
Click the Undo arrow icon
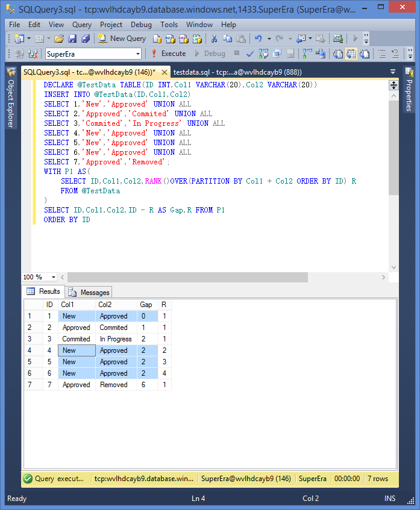pyautogui.click(x=259, y=39)
